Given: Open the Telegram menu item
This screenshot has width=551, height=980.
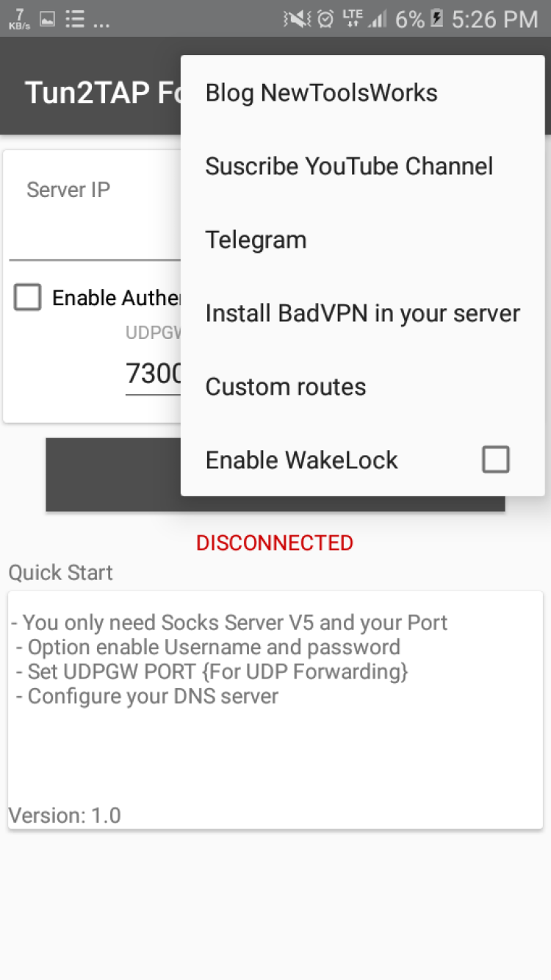Looking at the screenshot, I should point(256,240).
